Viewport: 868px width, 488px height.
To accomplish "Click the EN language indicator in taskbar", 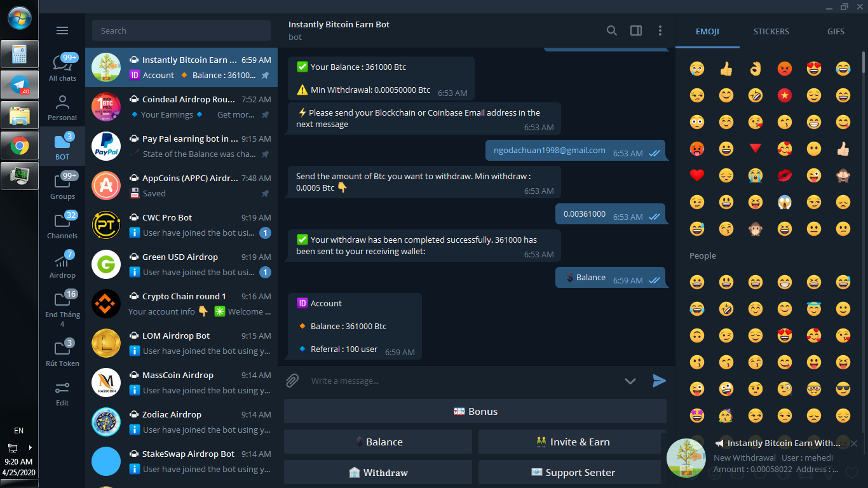I will tap(19, 431).
